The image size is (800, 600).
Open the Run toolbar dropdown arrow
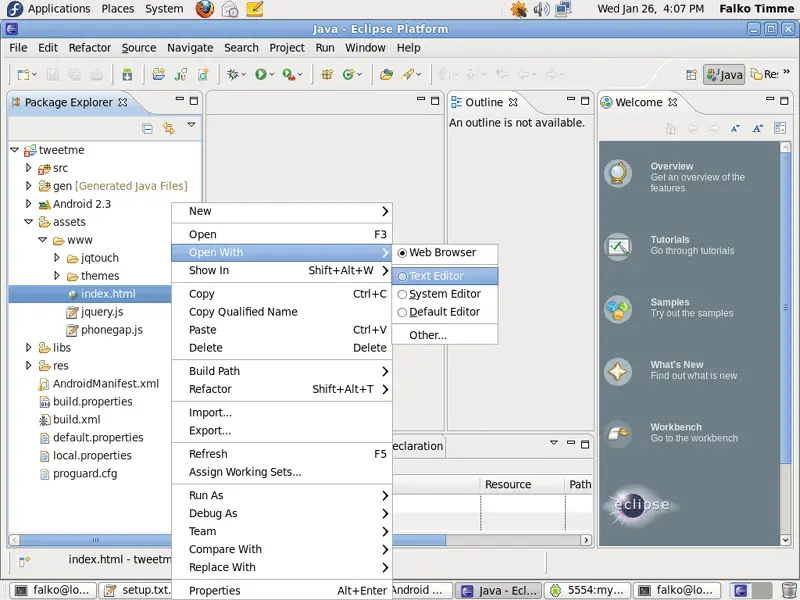pos(272,74)
